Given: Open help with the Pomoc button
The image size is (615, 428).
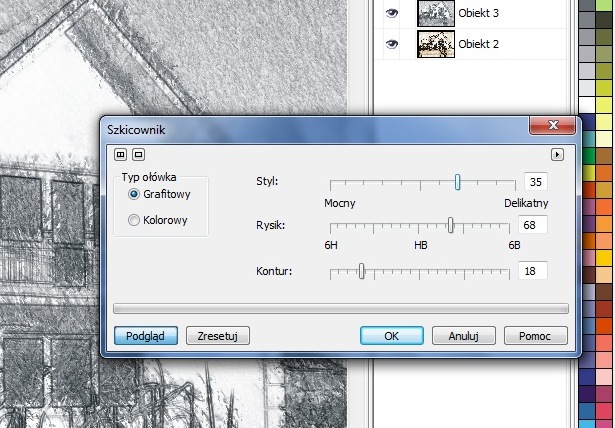Looking at the screenshot, I should (536, 336).
